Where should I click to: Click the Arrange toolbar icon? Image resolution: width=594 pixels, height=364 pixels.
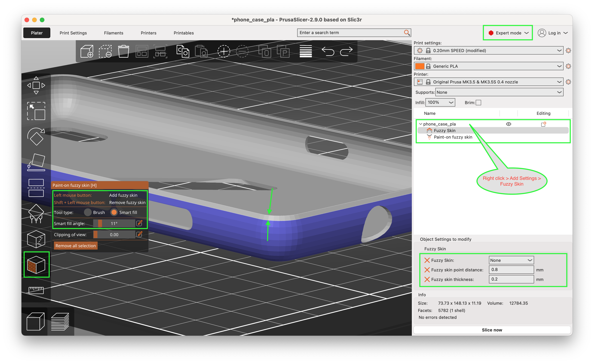pyautogui.click(x=142, y=51)
